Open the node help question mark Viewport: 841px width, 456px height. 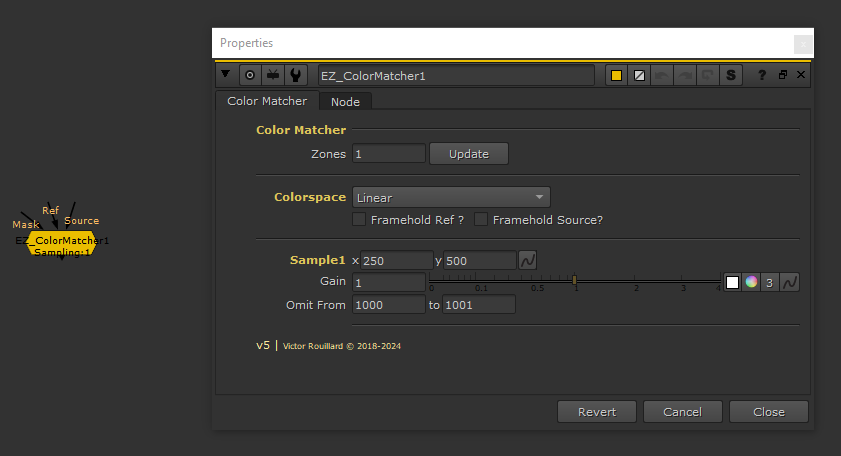(763, 75)
